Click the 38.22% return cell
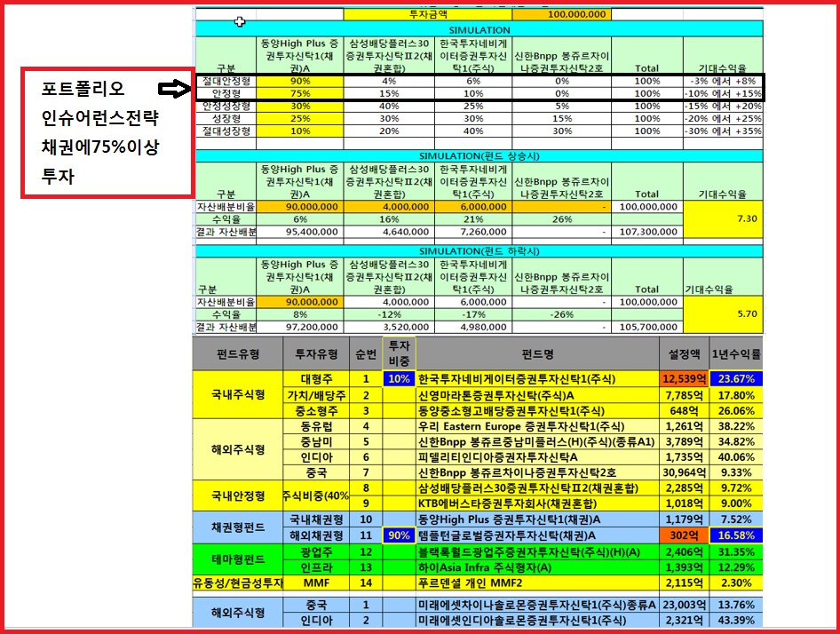The width and height of the screenshot is (840, 634). (x=735, y=426)
